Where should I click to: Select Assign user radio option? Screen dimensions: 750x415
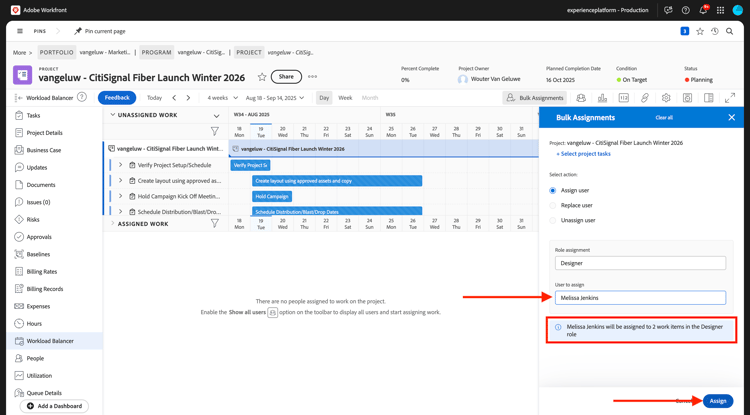tap(552, 190)
